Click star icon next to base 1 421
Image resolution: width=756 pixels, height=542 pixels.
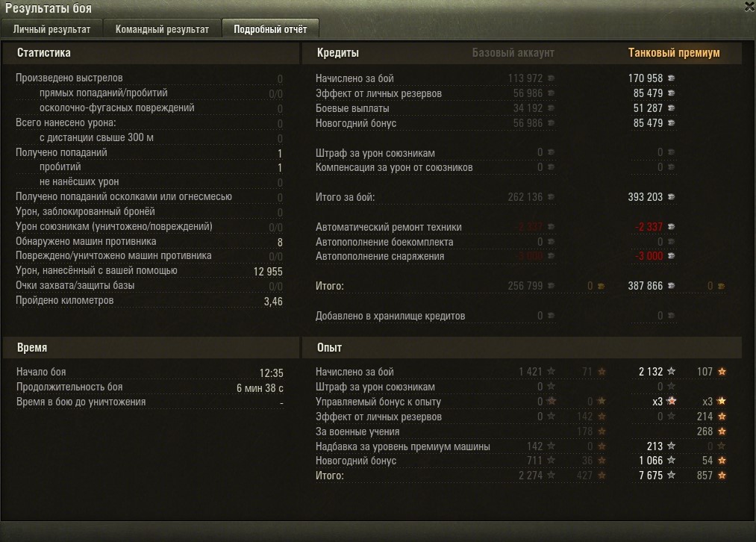[x=551, y=371]
